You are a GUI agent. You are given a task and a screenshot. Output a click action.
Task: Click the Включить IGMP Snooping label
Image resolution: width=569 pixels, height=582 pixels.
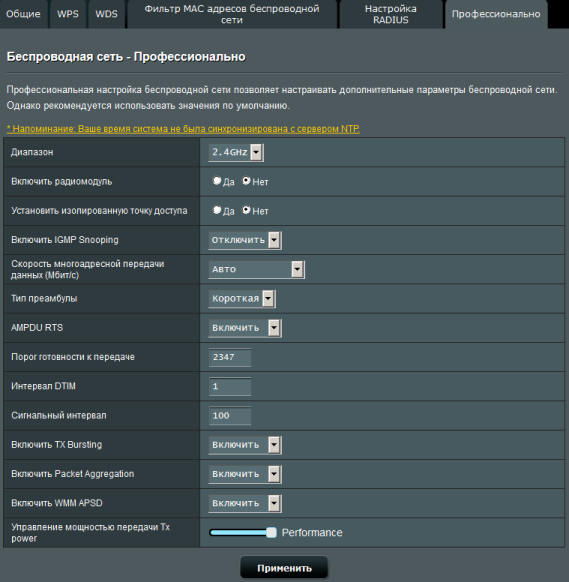[x=65, y=240]
